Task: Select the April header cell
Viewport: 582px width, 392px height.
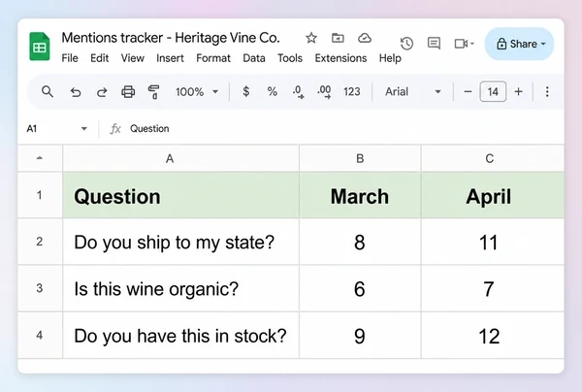Action: [x=493, y=195]
